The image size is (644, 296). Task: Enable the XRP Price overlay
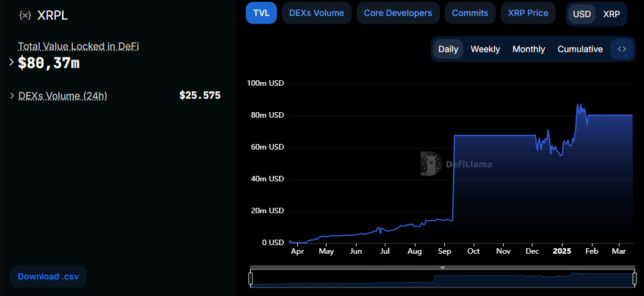coord(528,13)
